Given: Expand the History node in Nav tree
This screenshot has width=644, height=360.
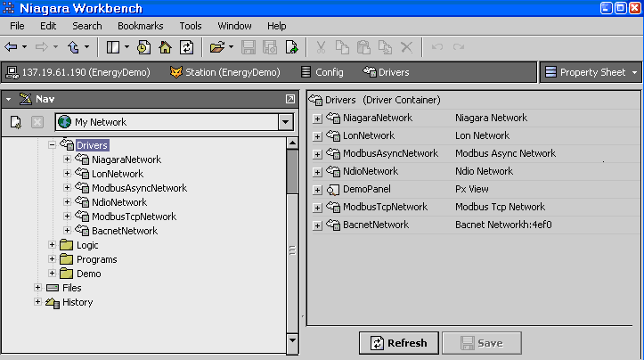Looking at the screenshot, I should tap(37, 302).
